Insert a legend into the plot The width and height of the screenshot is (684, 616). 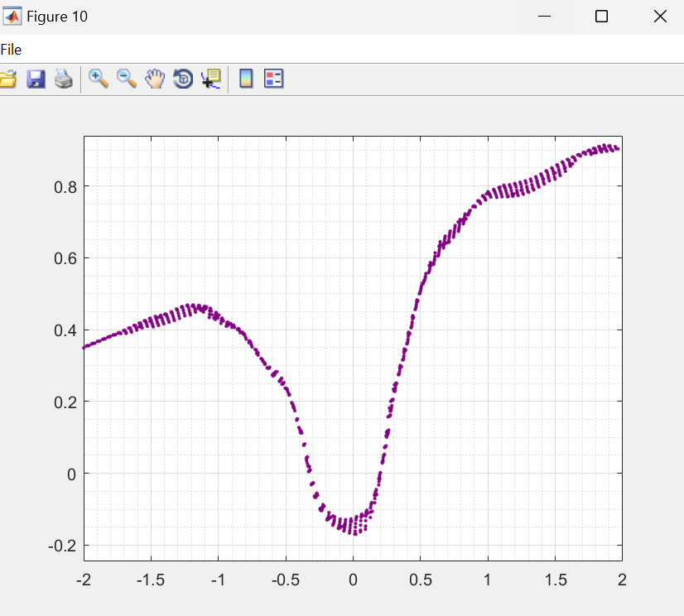274,79
